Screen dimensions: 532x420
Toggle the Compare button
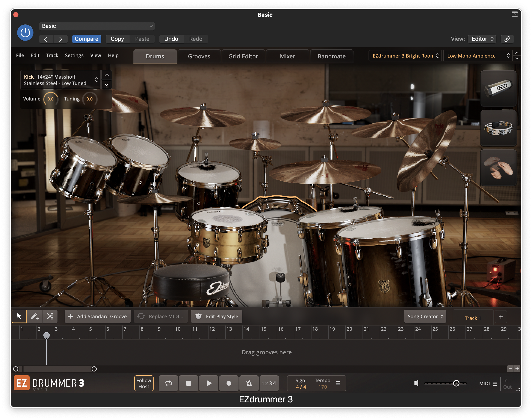[86, 39]
